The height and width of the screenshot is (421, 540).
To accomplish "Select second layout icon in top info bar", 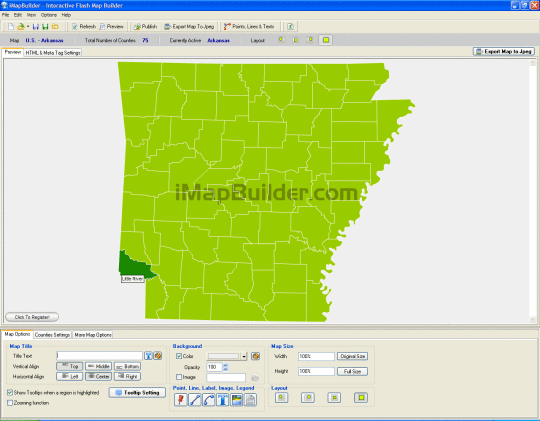I will click(296, 40).
